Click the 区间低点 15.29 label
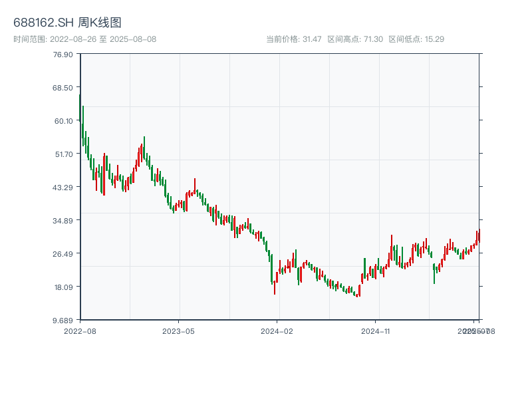This screenshot has height=399, width=532. pos(416,39)
